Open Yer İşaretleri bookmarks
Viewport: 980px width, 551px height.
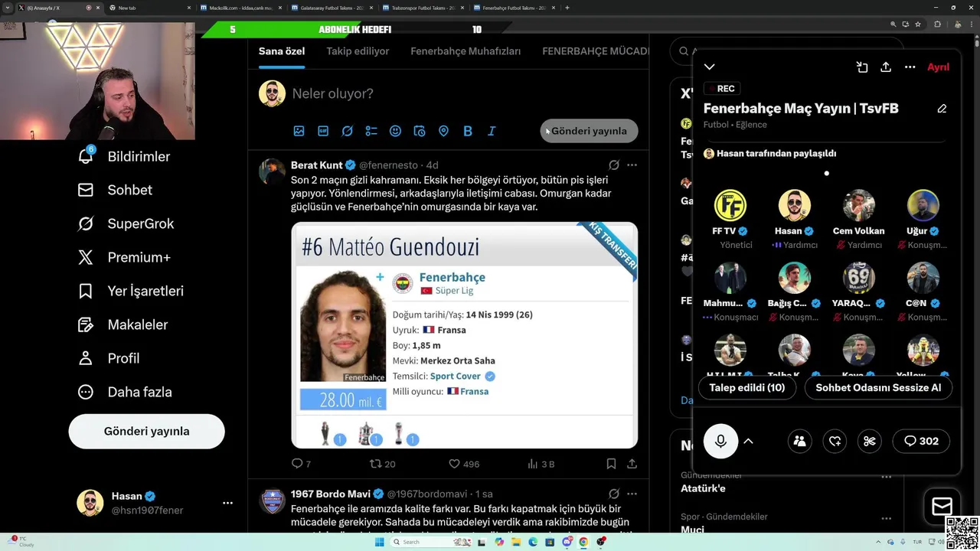pyautogui.click(x=130, y=291)
